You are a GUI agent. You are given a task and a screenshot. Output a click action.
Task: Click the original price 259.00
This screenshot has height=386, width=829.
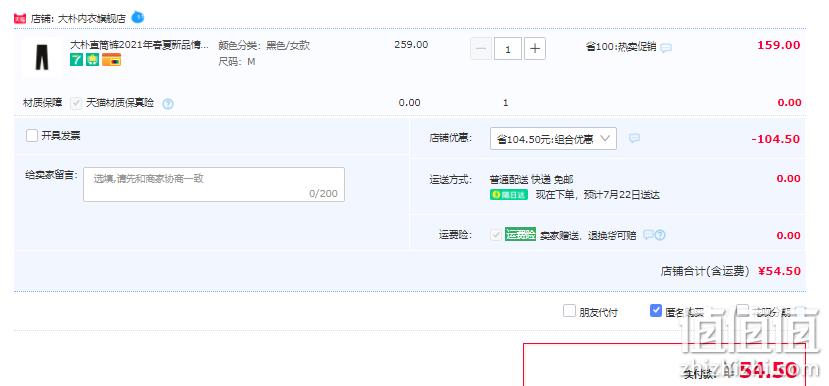click(x=411, y=44)
